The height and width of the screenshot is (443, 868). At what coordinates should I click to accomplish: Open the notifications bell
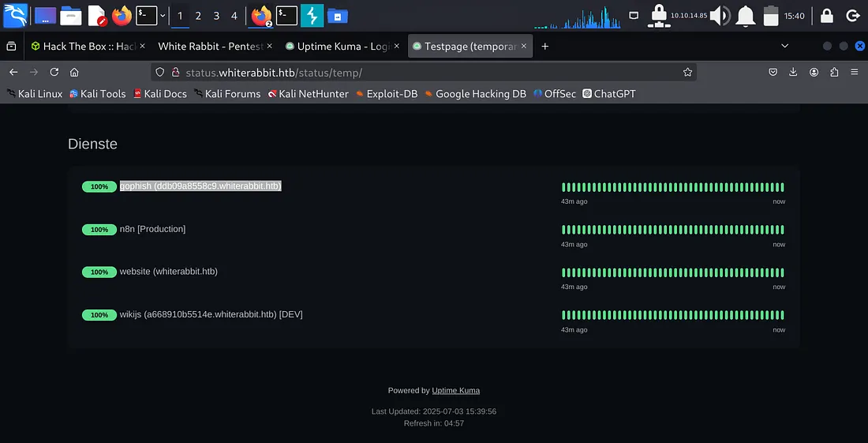click(x=746, y=16)
